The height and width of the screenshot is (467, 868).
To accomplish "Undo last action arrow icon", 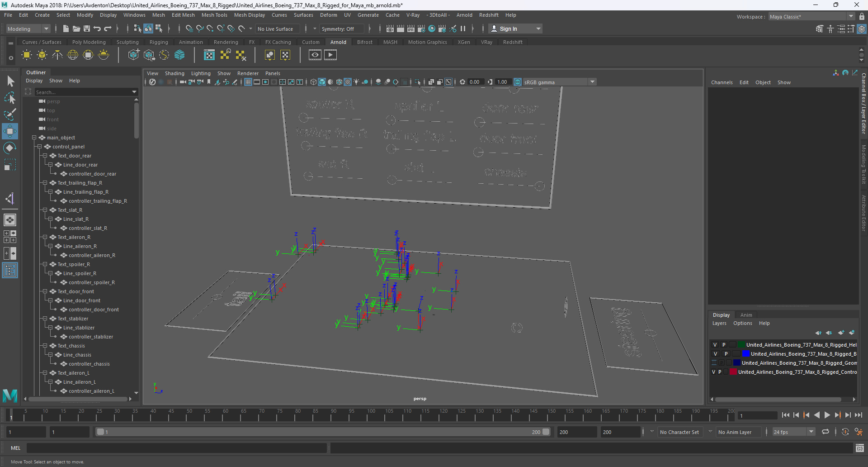I will coord(97,29).
